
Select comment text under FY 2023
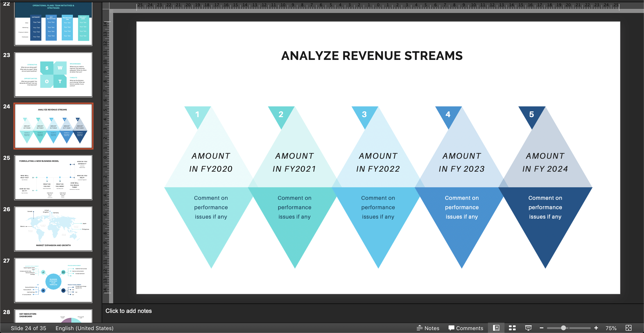[x=462, y=207]
